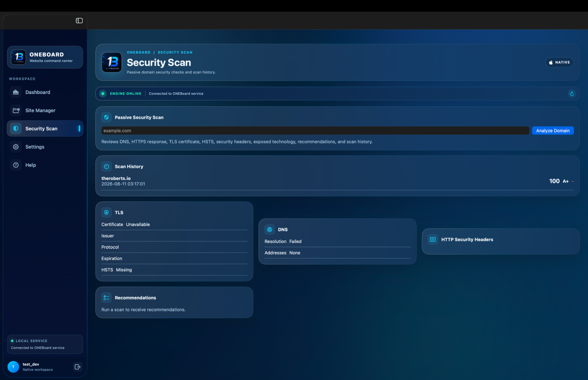This screenshot has width=588, height=380.
Task: Click the Certificate Unavailable row
Action: pyautogui.click(x=174, y=225)
